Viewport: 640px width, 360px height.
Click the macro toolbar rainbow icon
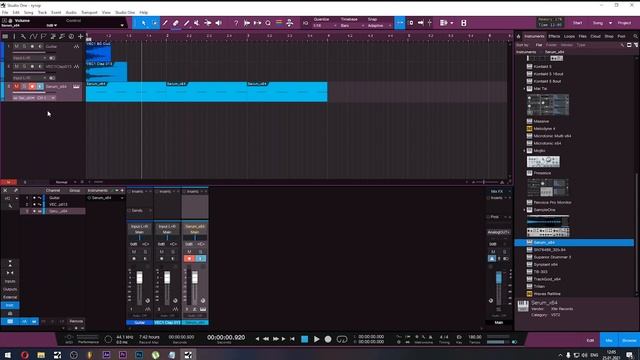coord(279,23)
